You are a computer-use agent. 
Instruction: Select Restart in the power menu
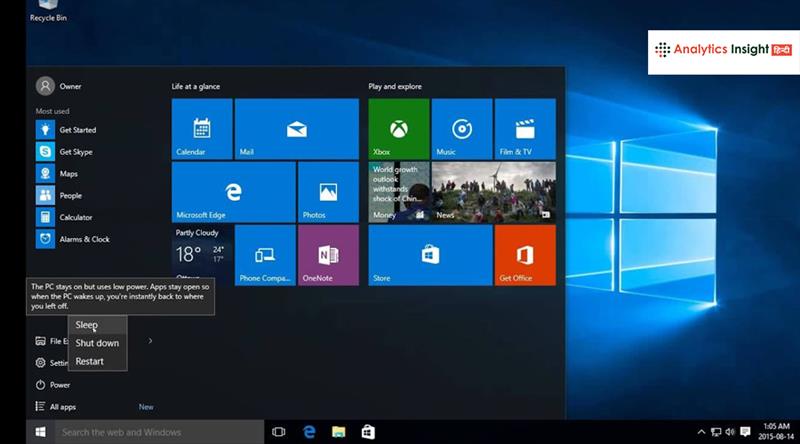pyautogui.click(x=90, y=361)
